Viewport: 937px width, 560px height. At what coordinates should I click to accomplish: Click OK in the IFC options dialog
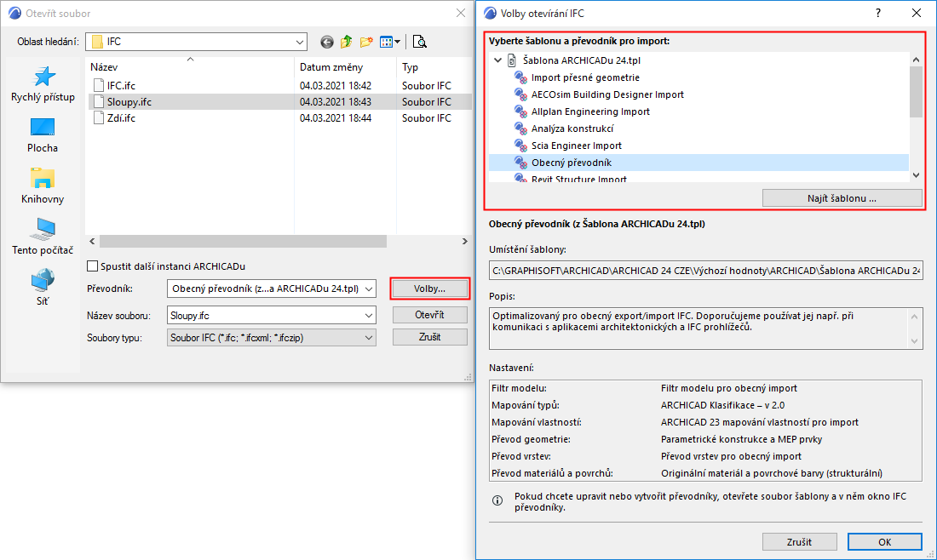[x=884, y=542]
